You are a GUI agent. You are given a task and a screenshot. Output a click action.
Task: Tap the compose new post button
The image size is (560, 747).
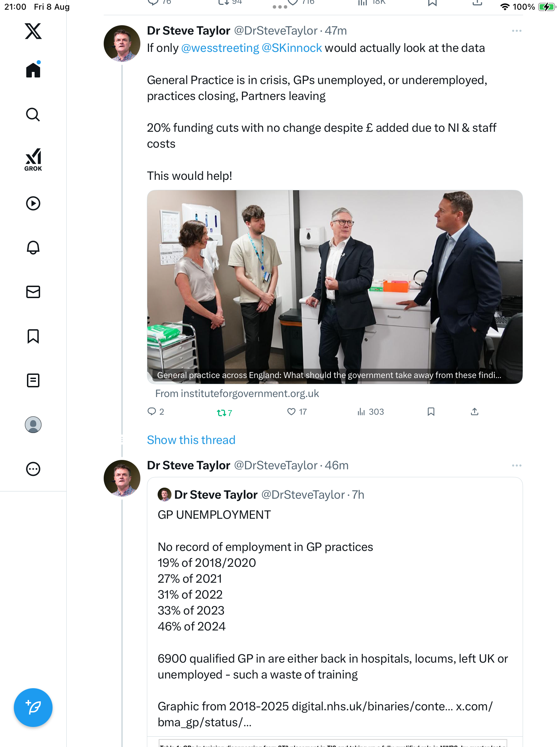(x=33, y=708)
